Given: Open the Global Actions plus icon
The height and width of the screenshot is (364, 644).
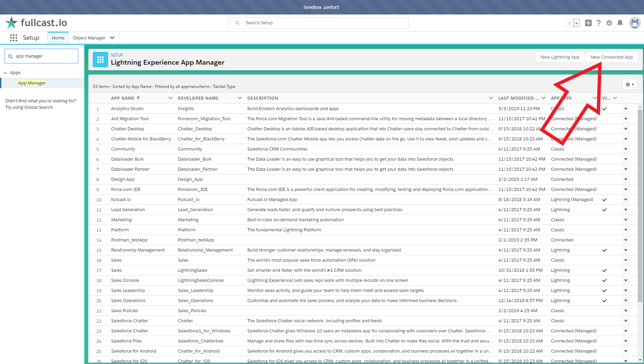Looking at the screenshot, I should [588, 23].
